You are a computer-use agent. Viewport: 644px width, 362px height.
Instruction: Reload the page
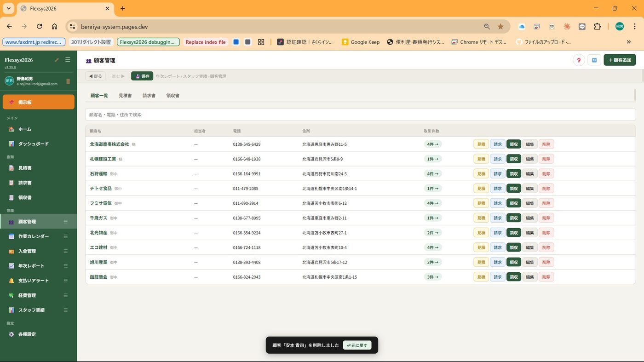click(x=40, y=27)
